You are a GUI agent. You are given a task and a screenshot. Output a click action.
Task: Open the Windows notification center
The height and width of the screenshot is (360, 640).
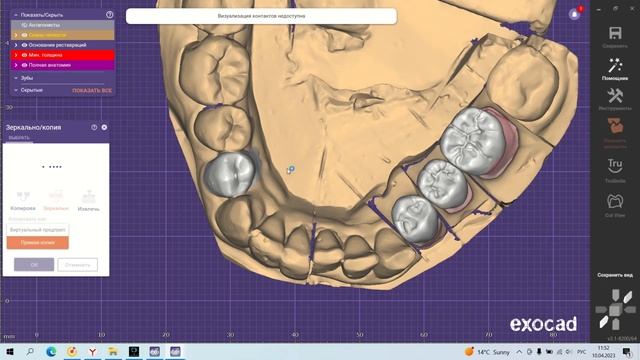[627, 351]
